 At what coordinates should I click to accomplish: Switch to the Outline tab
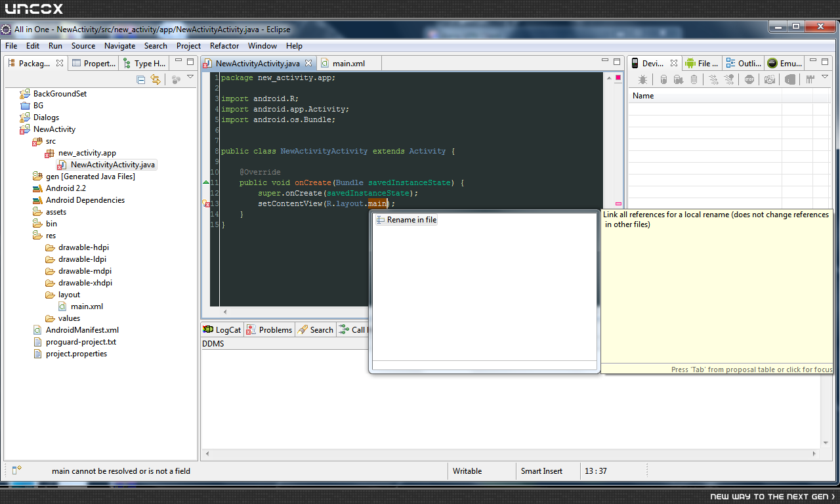pos(744,63)
